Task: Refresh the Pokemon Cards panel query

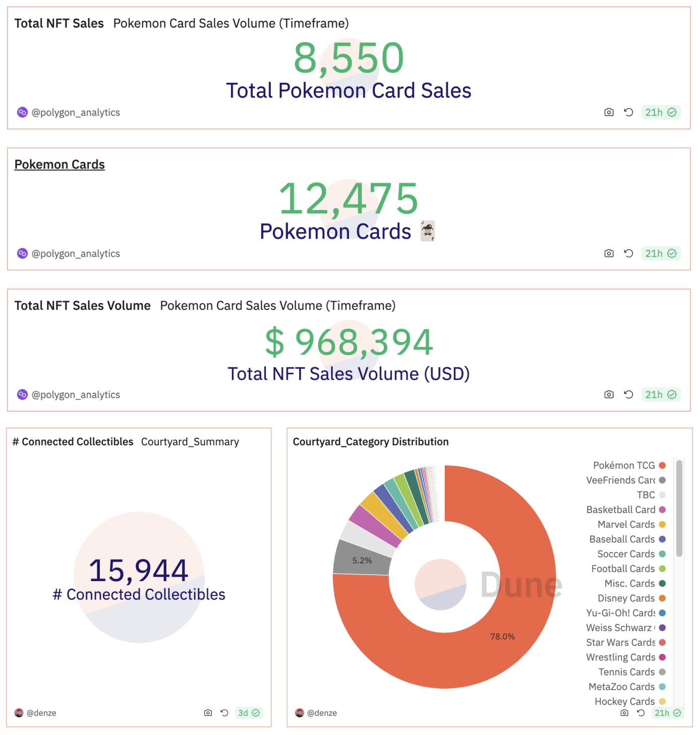Action: tap(628, 253)
